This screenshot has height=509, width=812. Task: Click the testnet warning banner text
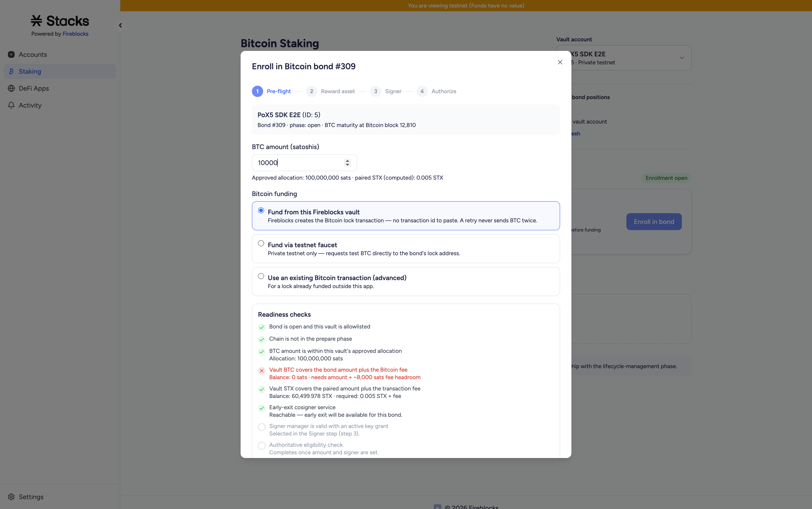[466, 5]
